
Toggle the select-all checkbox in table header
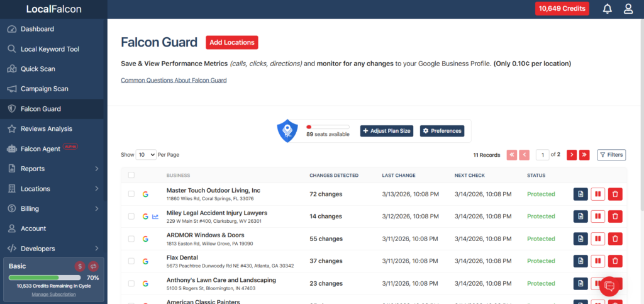[x=131, y=175]
